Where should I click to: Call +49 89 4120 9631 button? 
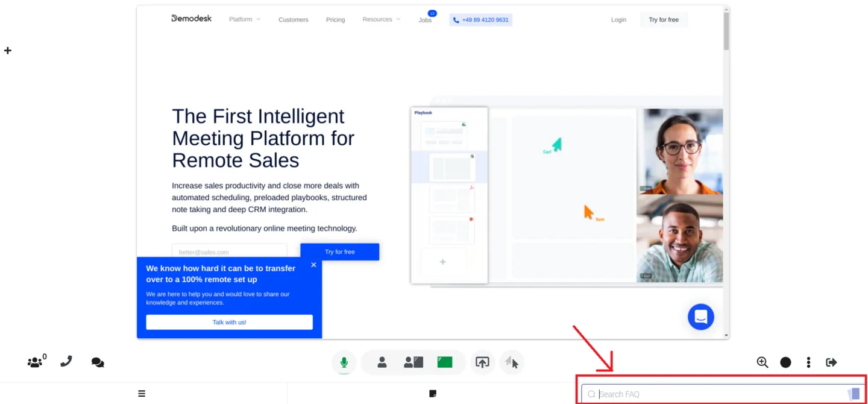point(481,20)
